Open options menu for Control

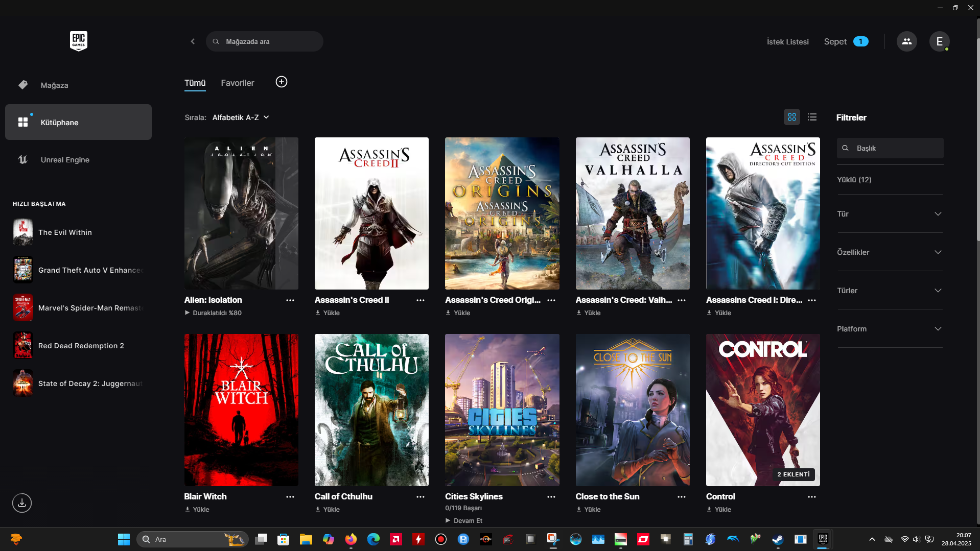(812, 497)
